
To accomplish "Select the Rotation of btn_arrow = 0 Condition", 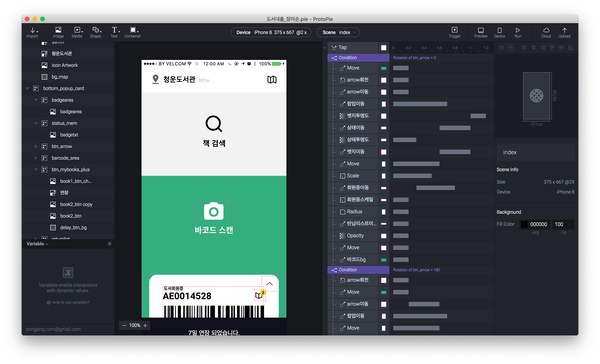I will pyautogui.click(x=358, y=58).
